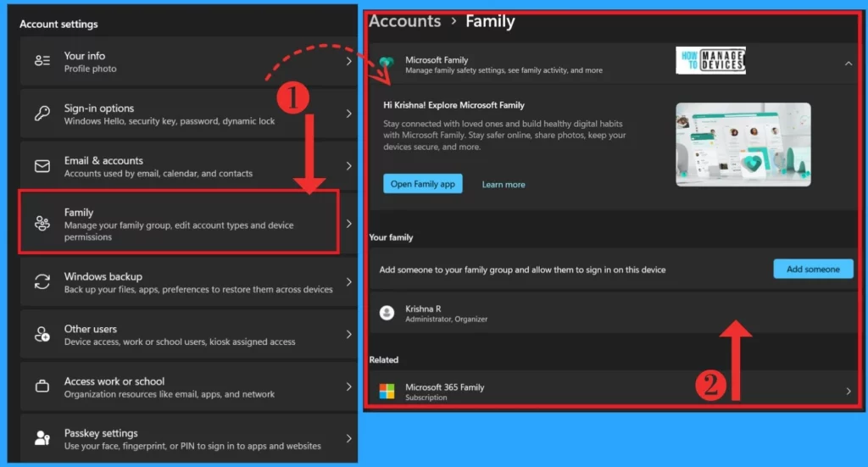The image size is (868, 467).
Task: Select the Sign-in options text
Action: (99, 108)
